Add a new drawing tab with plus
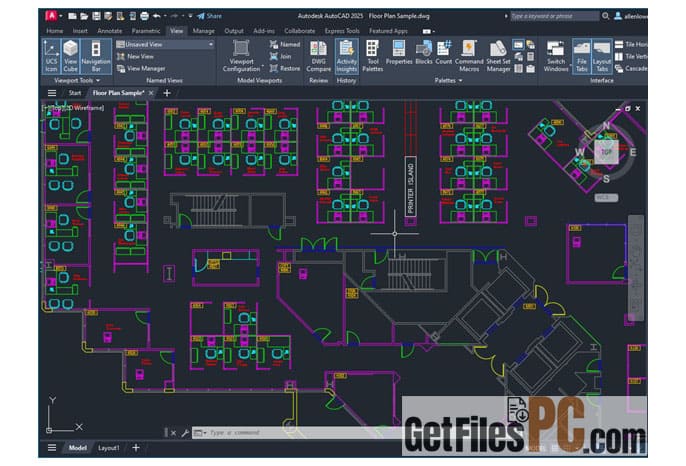Viewport: 686px width, 466px height. [x=167, y=93]
